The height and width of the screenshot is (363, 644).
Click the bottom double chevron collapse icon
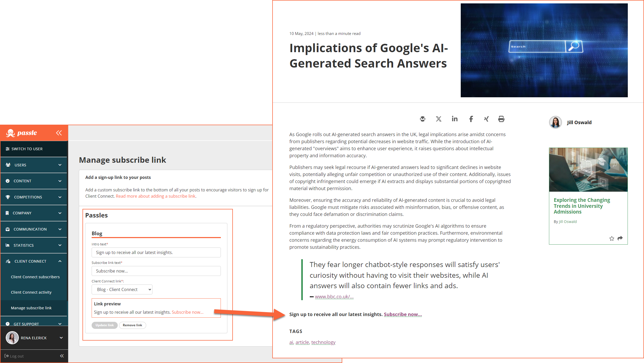click(x=62, y=356)
